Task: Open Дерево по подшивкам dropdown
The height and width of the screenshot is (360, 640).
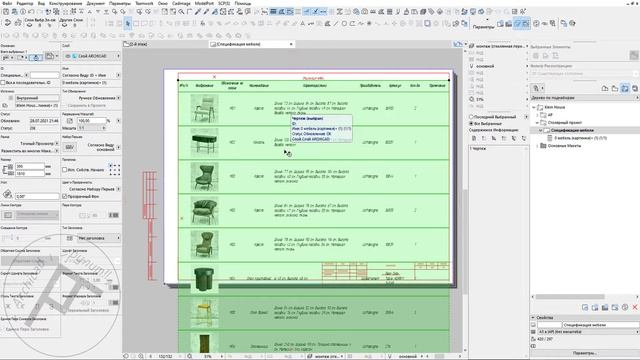Action: point(584,98)
